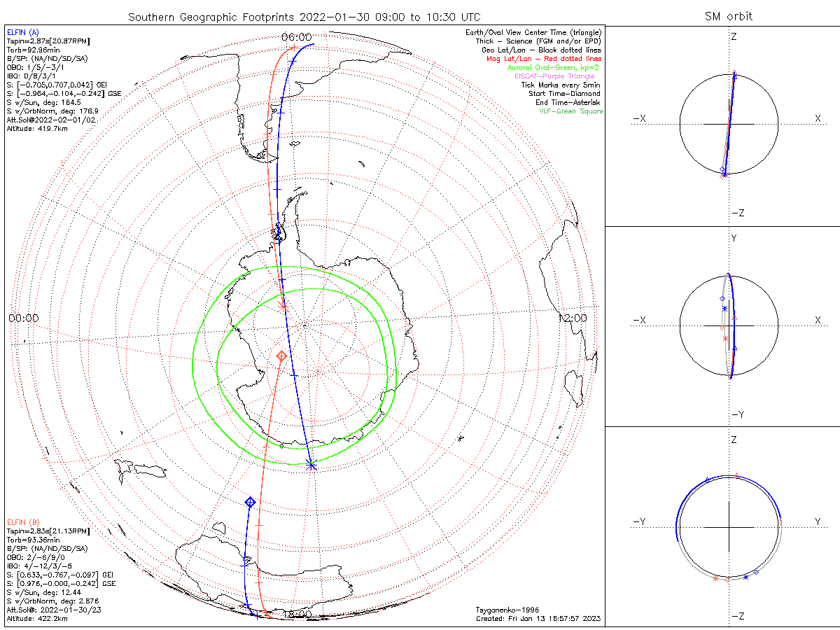Click the 00:00 local time label
840x630 pixels.
(x=23, y=318)
